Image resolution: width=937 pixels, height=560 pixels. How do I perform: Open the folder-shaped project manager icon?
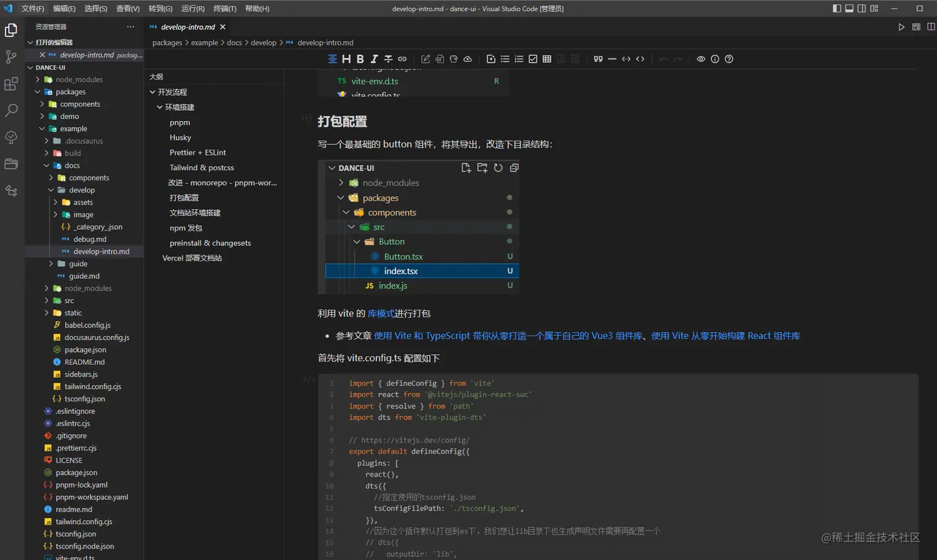tap(11, 164)
